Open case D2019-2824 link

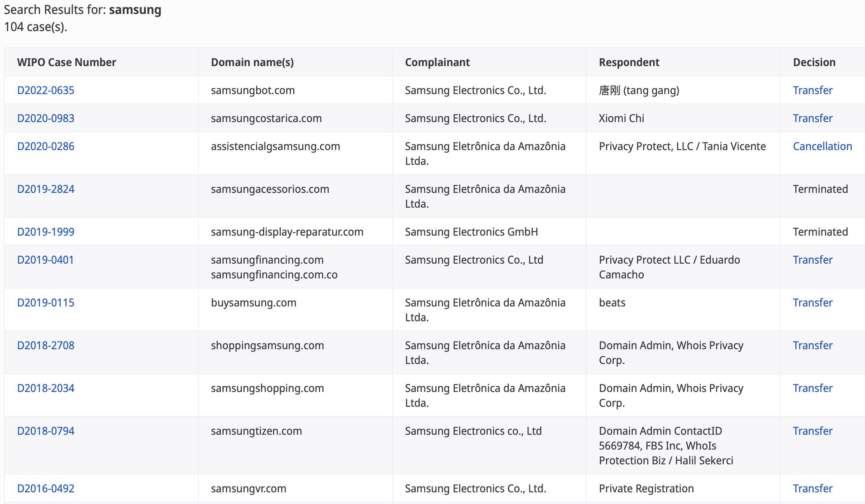46,189
